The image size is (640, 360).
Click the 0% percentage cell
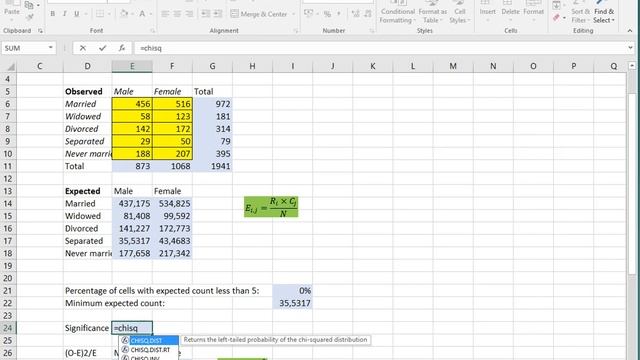[x=292, y=291]
